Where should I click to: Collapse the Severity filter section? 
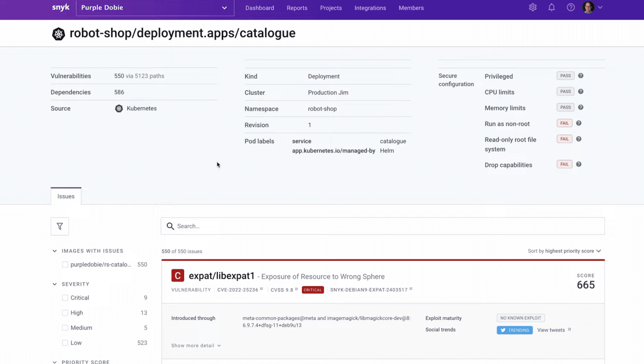click(x=55, y=284)
